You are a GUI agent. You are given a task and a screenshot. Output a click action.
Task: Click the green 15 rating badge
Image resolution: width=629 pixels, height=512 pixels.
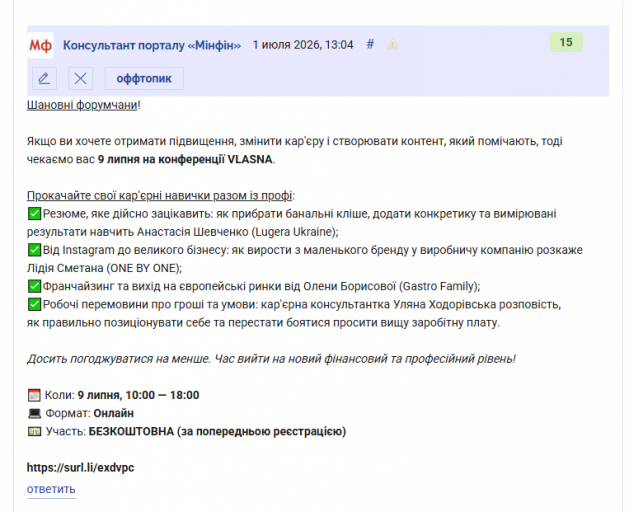[566, 42]
